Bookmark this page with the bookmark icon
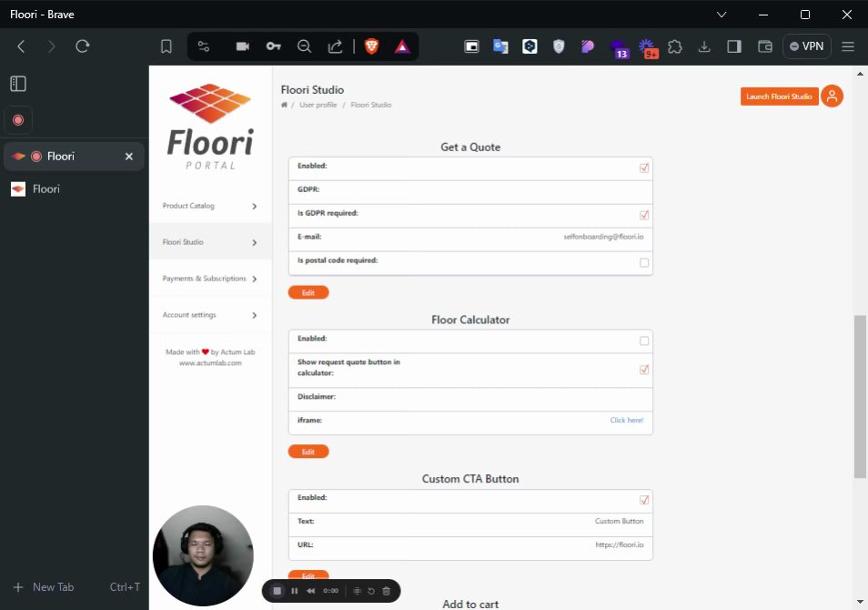Screen dimensions: 868x610 pyautogui.click(x=167, y=46)
